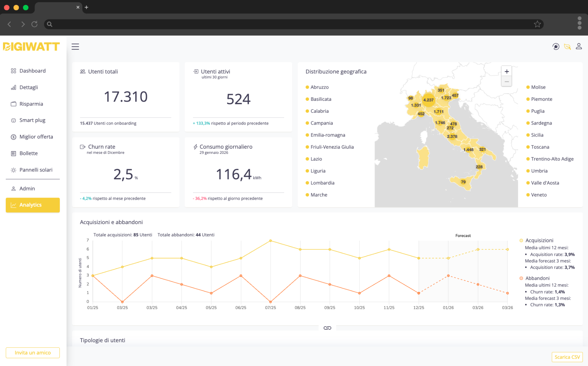Open browser three-dot menu
Screen dimensions: 588x366
pyautogui.click(x=579, y=23)
